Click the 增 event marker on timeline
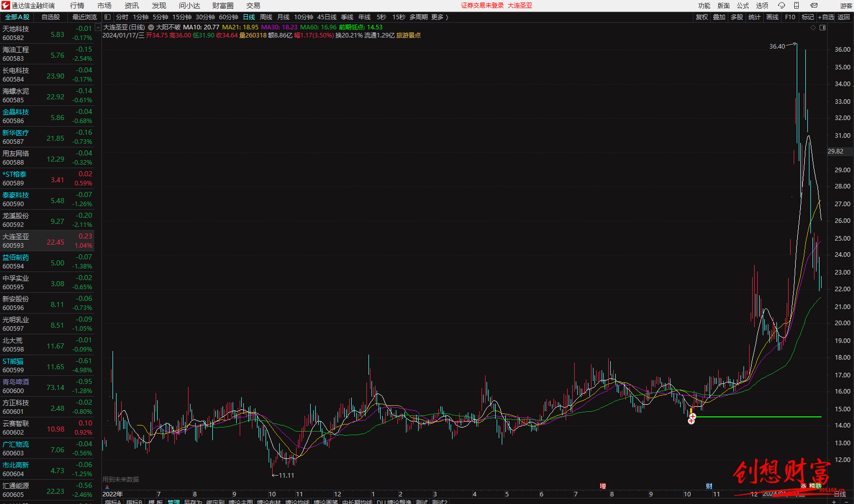854x504 pixels. tap(603, 486)
